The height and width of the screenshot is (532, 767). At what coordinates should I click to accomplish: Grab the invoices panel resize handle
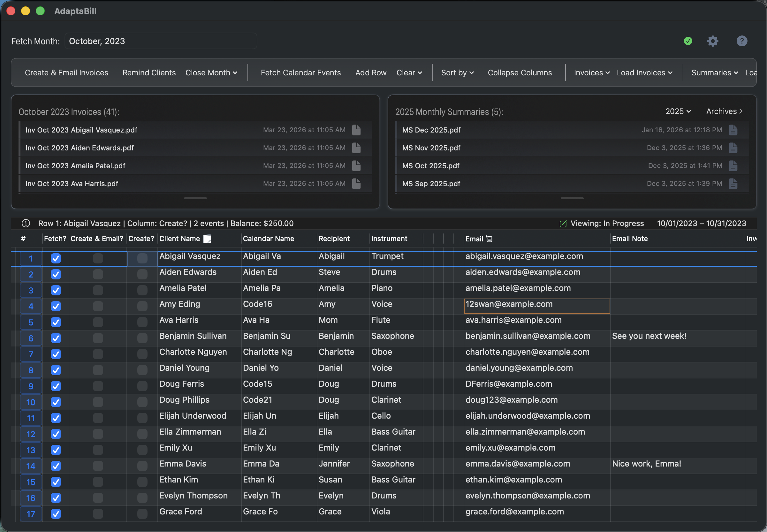[x=195, y=198]
